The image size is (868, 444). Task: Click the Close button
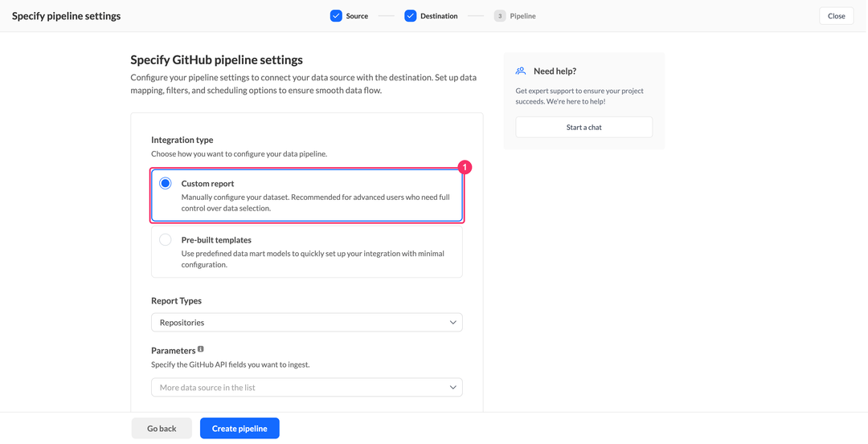837,16
